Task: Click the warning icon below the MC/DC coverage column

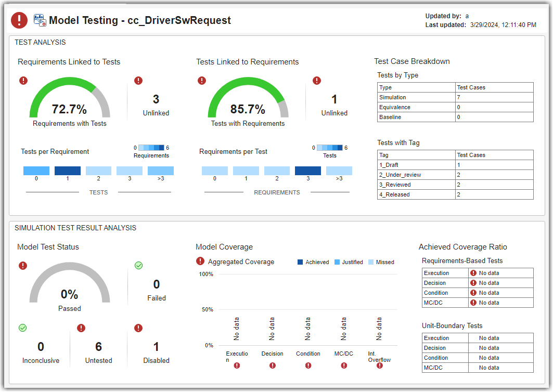Action: point(344,365)
